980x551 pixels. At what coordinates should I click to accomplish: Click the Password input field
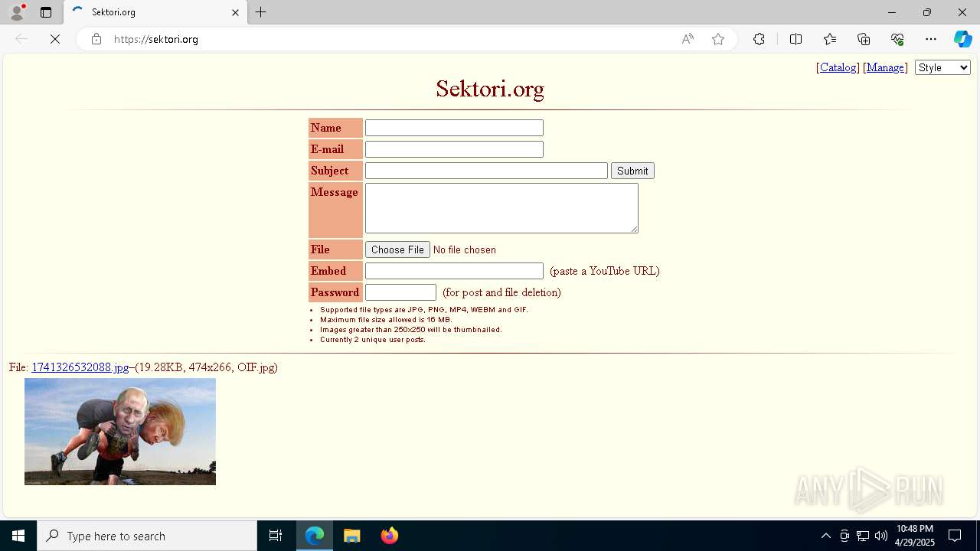click(400, 292)
